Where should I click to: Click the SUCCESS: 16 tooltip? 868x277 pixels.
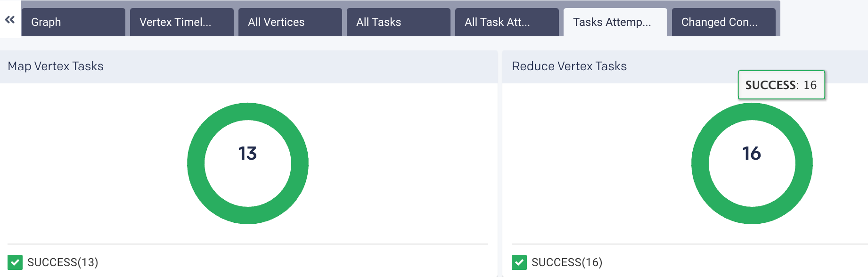[781, 85]
